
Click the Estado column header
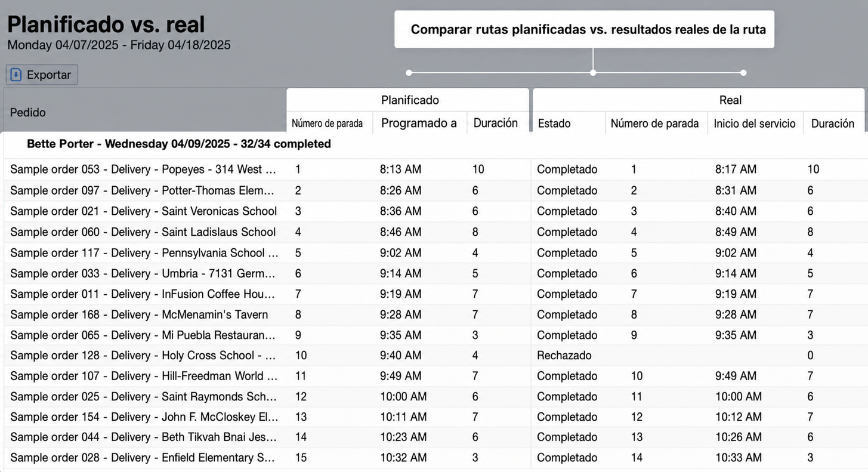point(554,124)
